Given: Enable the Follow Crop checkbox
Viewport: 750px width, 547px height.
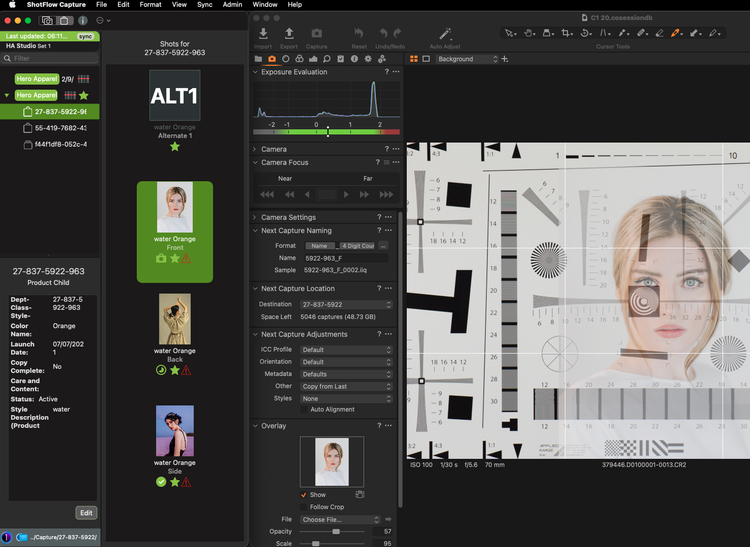Looking at the screenshot, I should 304,507.
